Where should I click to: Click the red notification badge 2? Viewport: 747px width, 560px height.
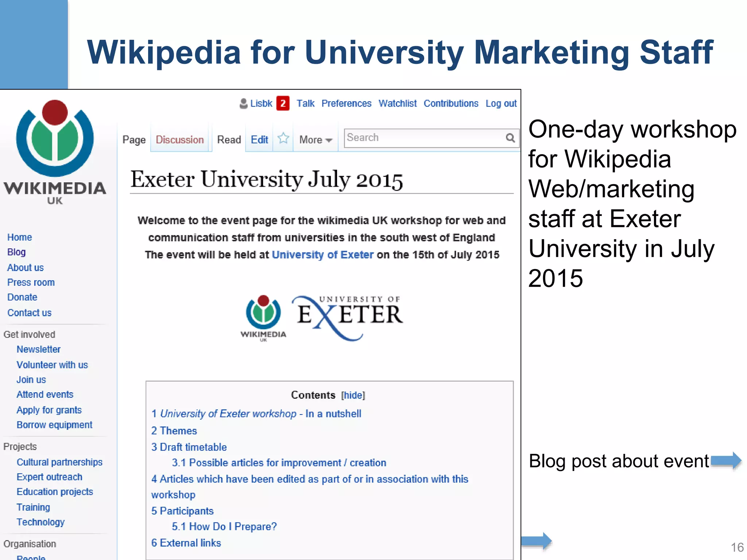[283, 104]
